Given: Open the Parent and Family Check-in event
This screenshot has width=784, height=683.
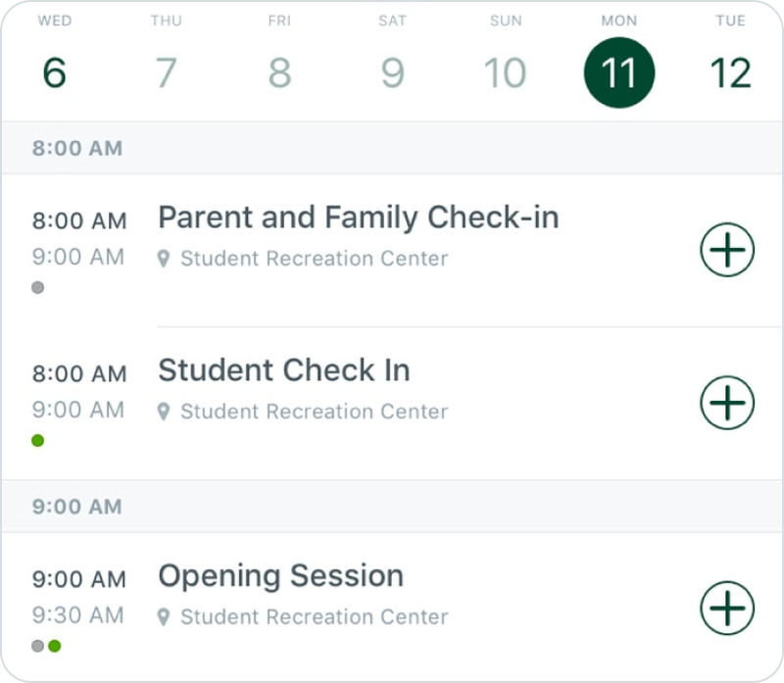Looking at the screenshot, I should point(360,218).
